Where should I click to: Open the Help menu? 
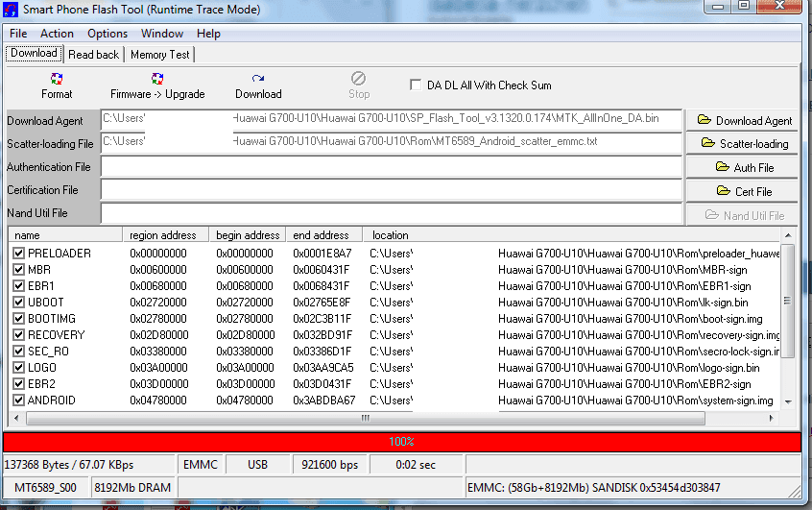coord(208,34)
